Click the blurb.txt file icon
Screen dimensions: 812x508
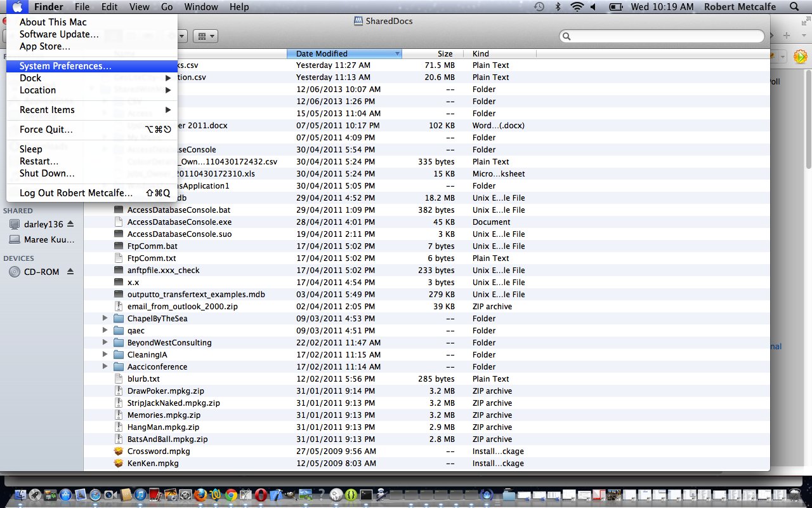(118, 378)
